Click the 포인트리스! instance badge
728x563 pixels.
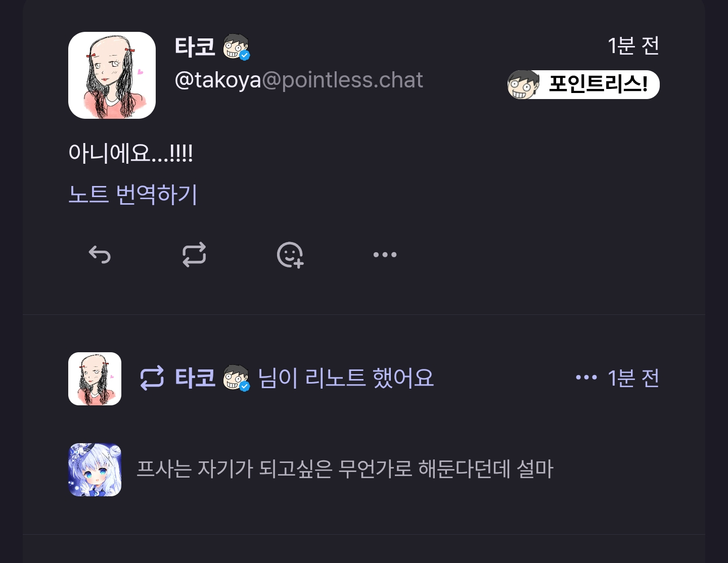pos(583,84)
